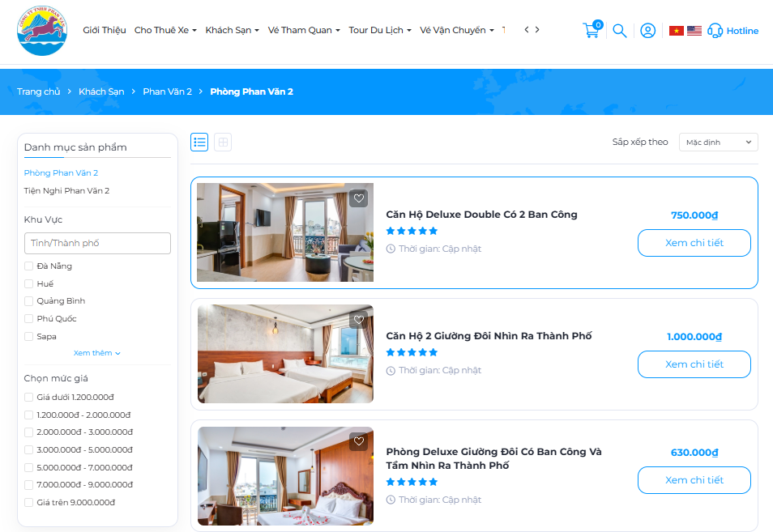The height and width of the screenshot is (532, 773).
Task: Switch to grid view layout
Action: [223, 143]
